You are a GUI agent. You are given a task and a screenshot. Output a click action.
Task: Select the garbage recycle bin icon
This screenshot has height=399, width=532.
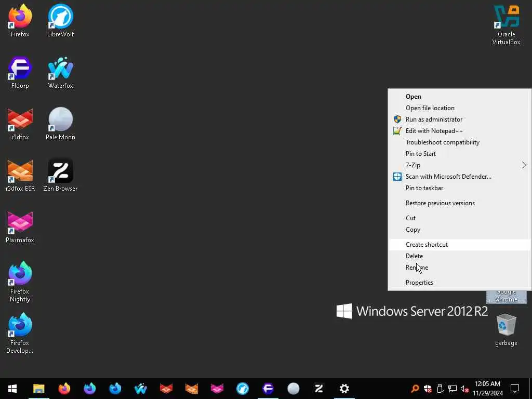coord(506,330)
